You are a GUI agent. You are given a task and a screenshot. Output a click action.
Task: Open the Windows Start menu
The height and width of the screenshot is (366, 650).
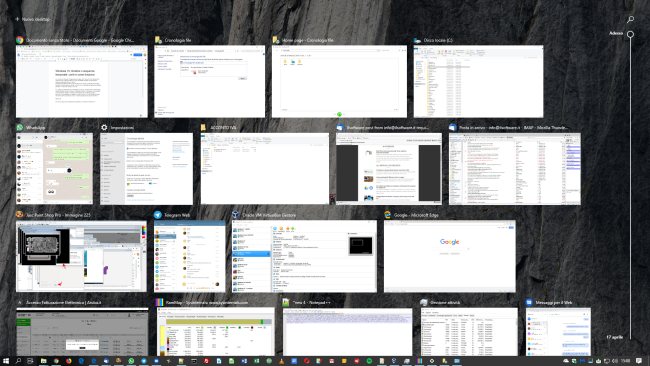pos(6,361)
